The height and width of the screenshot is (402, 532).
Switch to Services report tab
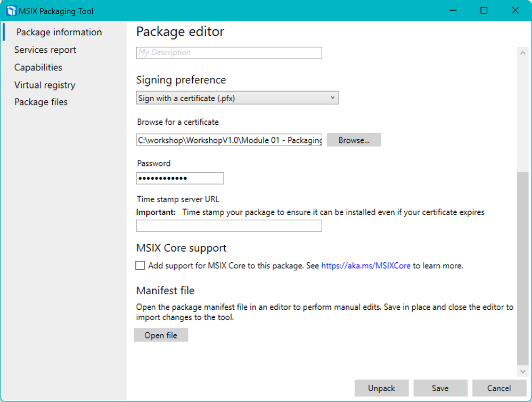[x=45, y=50]
